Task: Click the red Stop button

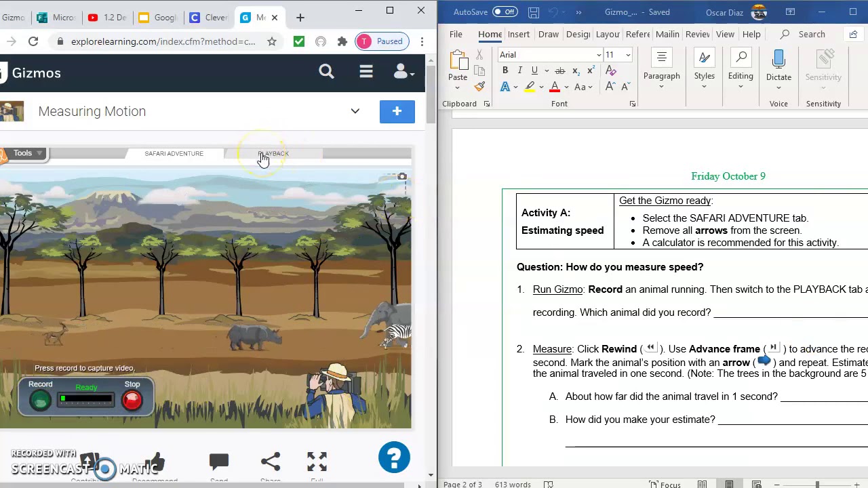Action: [x=132, y=401]
